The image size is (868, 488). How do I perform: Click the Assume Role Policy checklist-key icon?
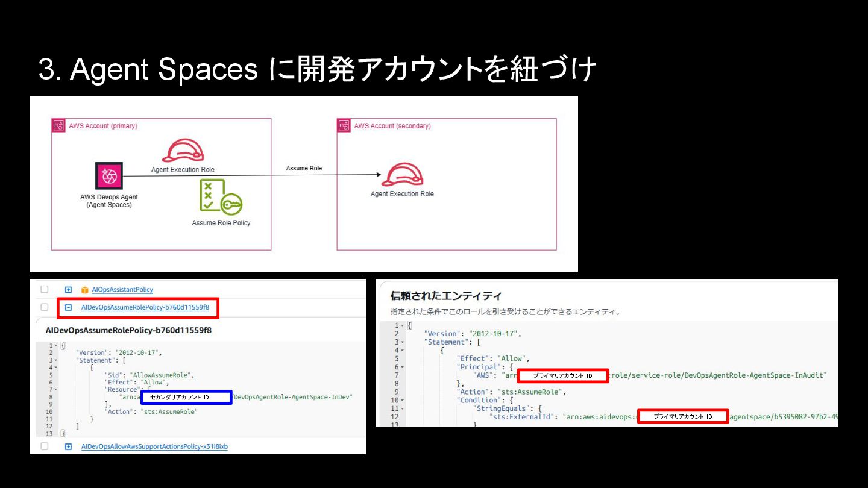pos(221,196)
